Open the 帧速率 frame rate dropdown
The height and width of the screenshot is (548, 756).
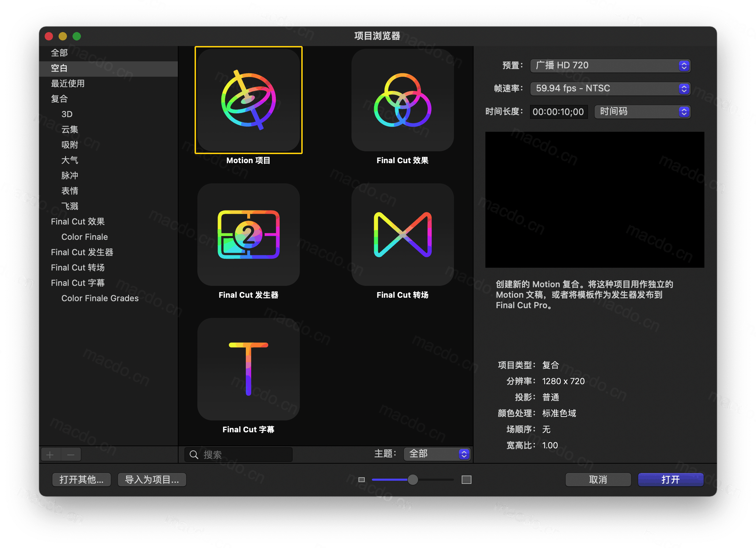click(610, 89)
